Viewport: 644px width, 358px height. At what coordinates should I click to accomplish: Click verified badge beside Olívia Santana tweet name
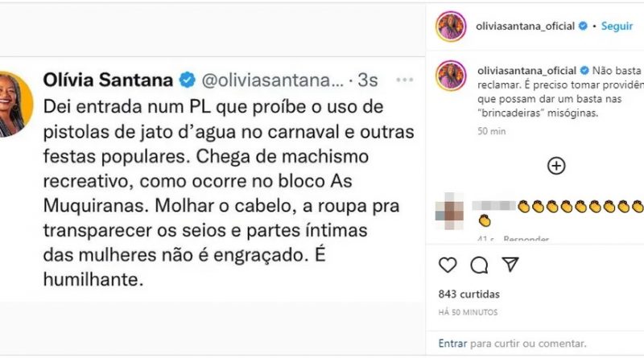(187, 80)
